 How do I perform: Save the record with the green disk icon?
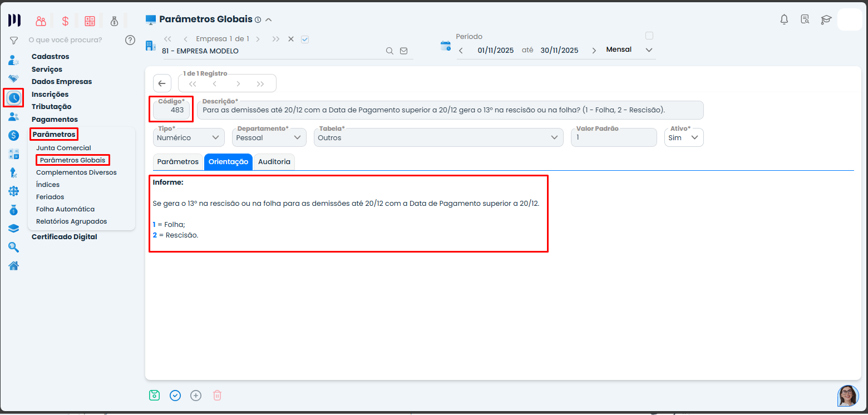[154, 396]
